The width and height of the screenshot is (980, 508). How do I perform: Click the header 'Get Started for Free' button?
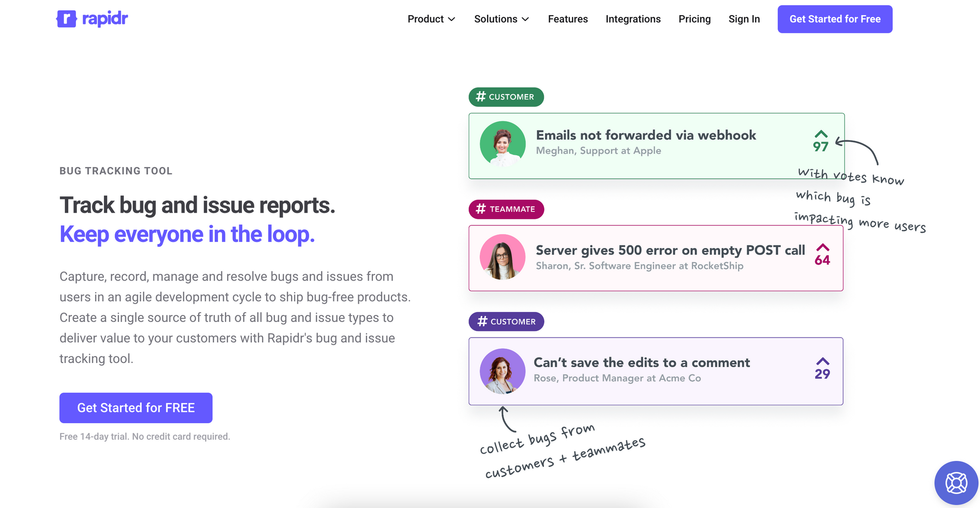tap(835, 19)
